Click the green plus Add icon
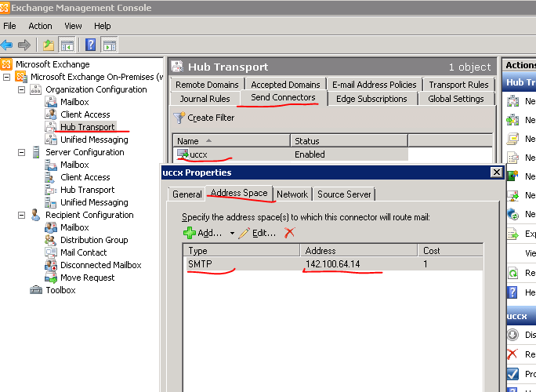The image size is (536, 392). point(190,233)
